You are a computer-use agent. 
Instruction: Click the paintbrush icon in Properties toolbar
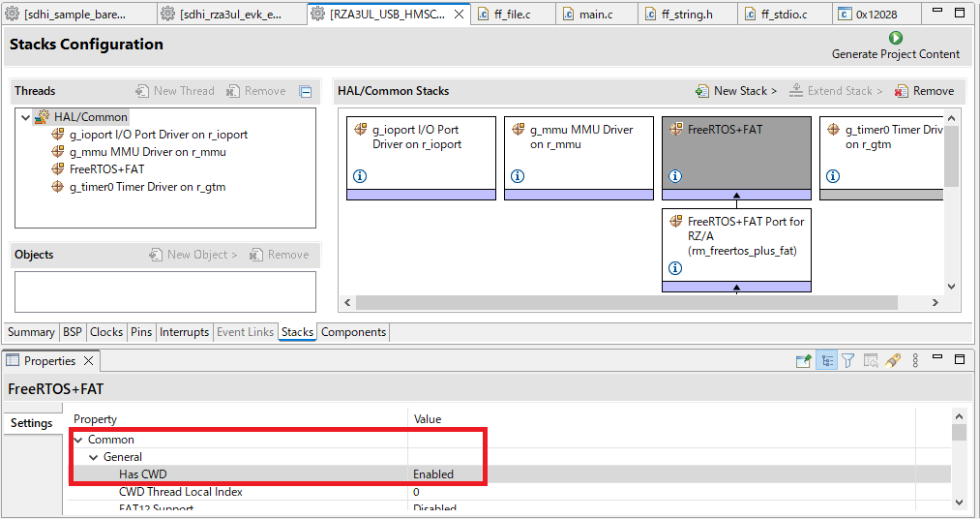(x=893, y=361)
